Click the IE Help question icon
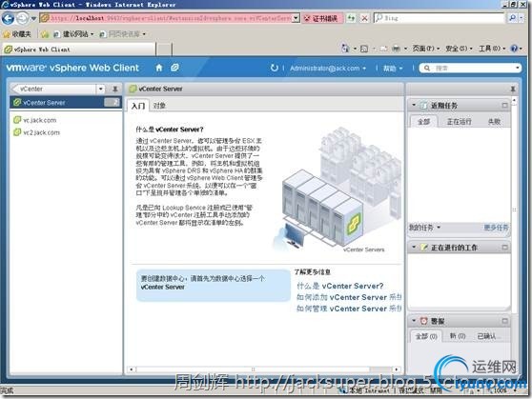This screenshot has height=399, width=532. coord(514,49)
